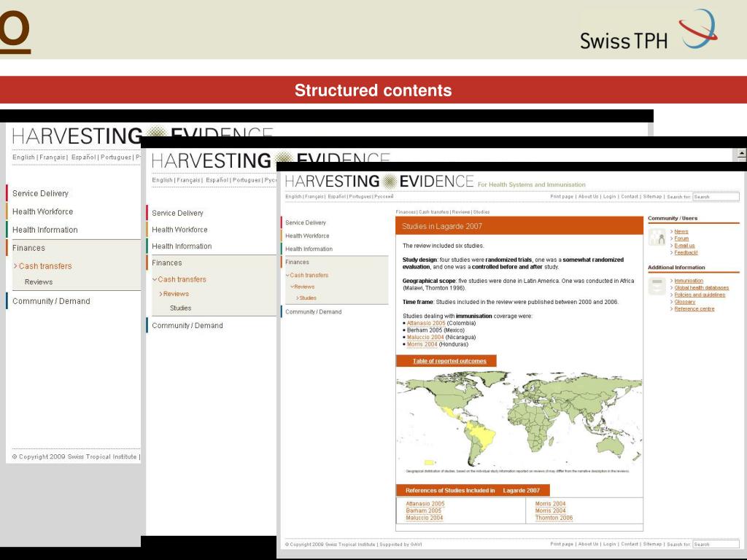Image resolution: width=747 pixels, height=560 pixels.
Task: Open Morris 2004 (Honduras) study link
Action: pyautogui.click(x=422, y=344)
